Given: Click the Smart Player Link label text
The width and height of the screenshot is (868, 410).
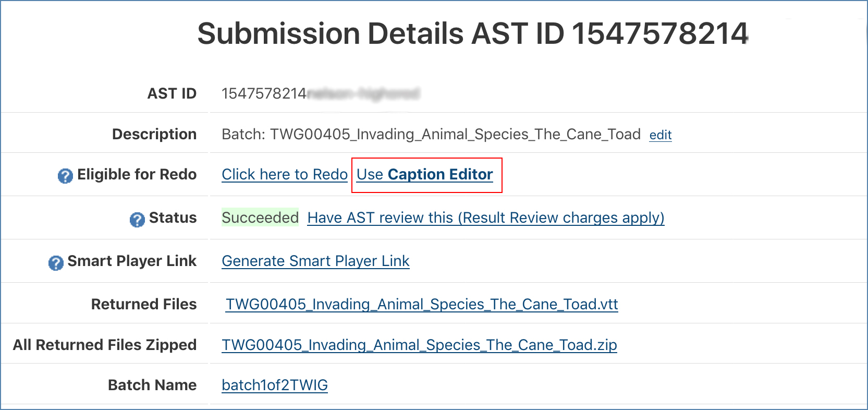Looking at the screenshot, I should [132, 261].
